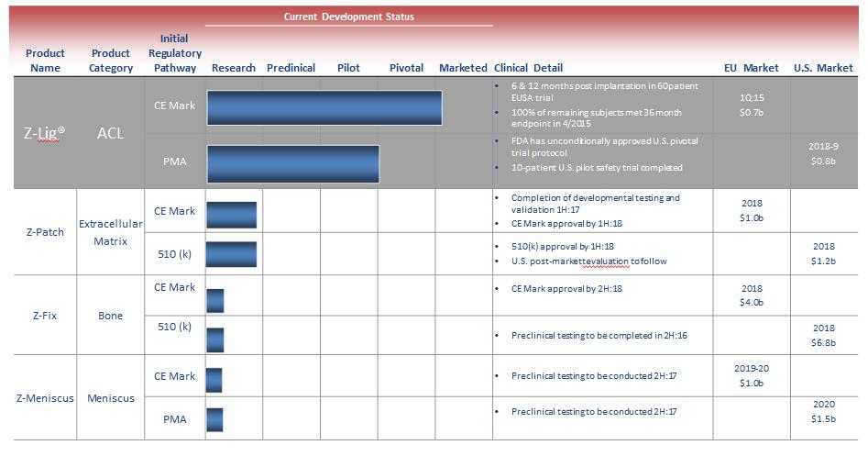Click the U.S. Market column header
This screenshot has height=456, width=868.
pyautogui.click(x=822, y=68)
